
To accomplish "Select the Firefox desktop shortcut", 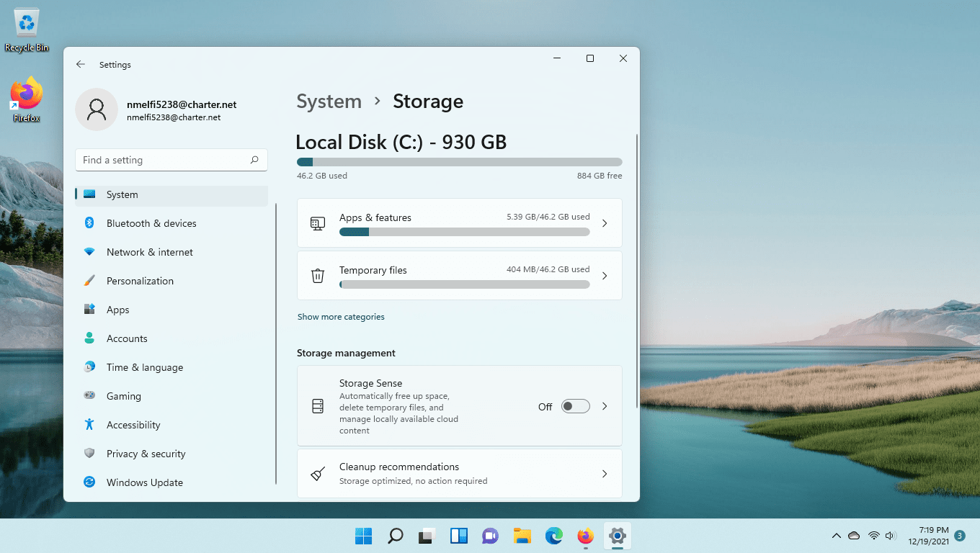I will pos(27,99).
